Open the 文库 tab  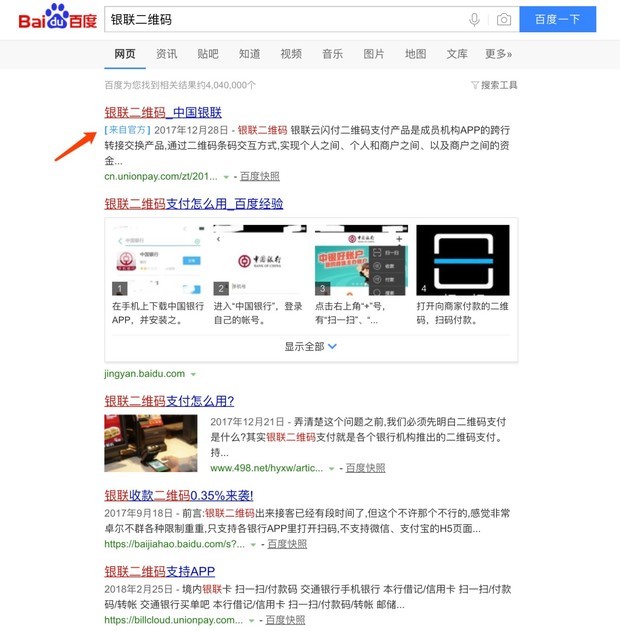click(457, 54)
